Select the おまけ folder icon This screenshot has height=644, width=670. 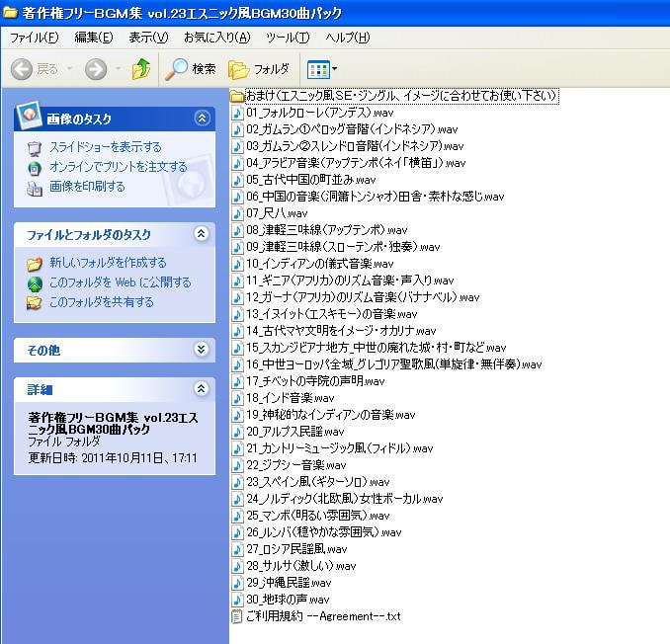point(237,96)
